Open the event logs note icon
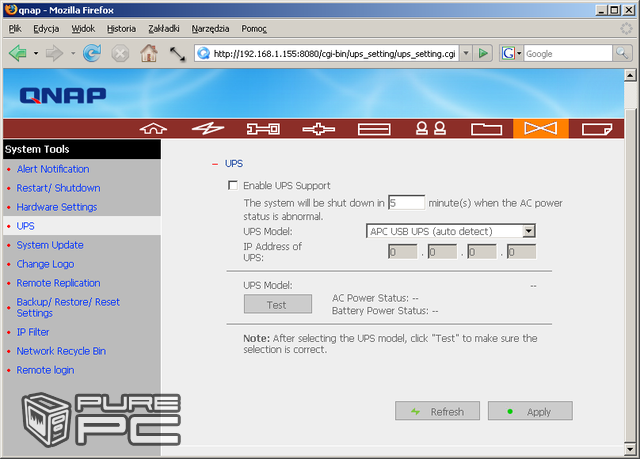Image resolution: width=640 pixels, height=459 pixels. (x=597, y=129)
